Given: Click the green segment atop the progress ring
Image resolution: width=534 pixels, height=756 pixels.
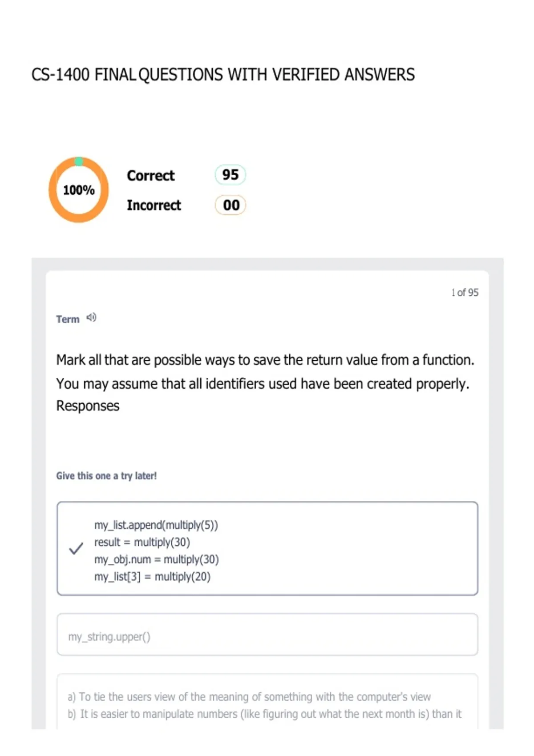Looking at the screenshot, I should click(79, 161).
